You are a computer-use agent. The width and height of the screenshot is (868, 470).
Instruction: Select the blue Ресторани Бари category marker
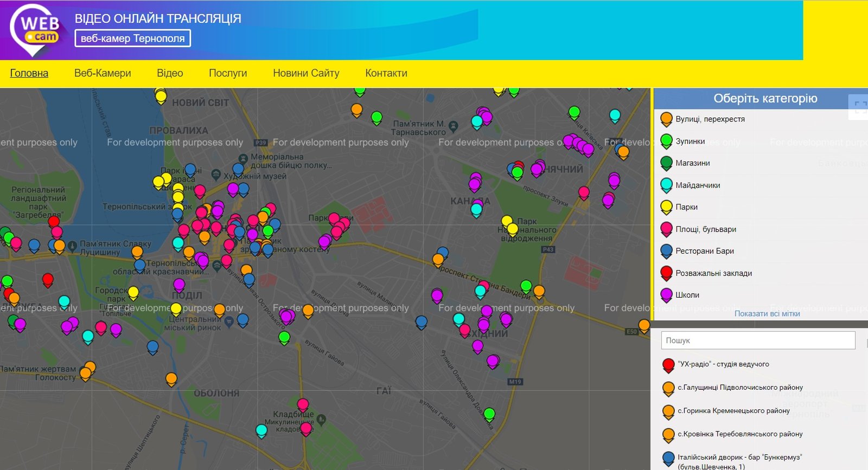point(667,252)
